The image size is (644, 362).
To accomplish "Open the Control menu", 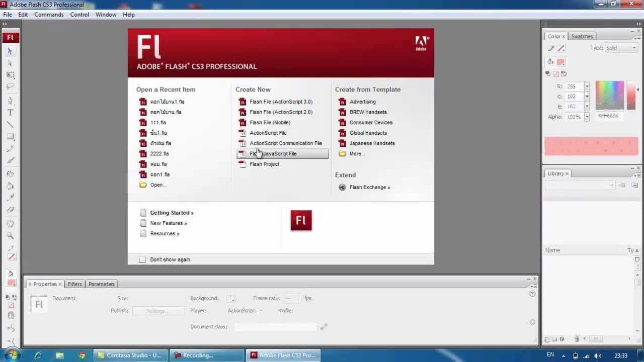I will [79, 15].
